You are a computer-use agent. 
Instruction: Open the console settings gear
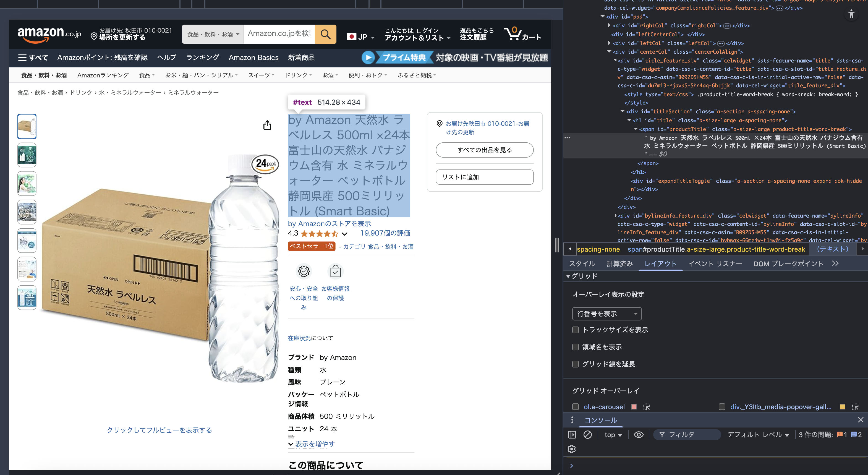tap(572, 449)
